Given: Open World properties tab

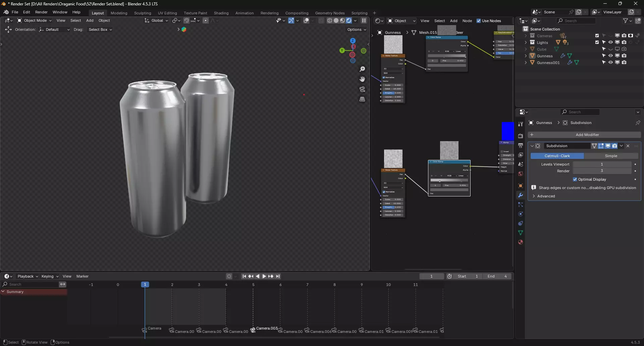Looking at the screenshot, I should (x=521, y=174).
